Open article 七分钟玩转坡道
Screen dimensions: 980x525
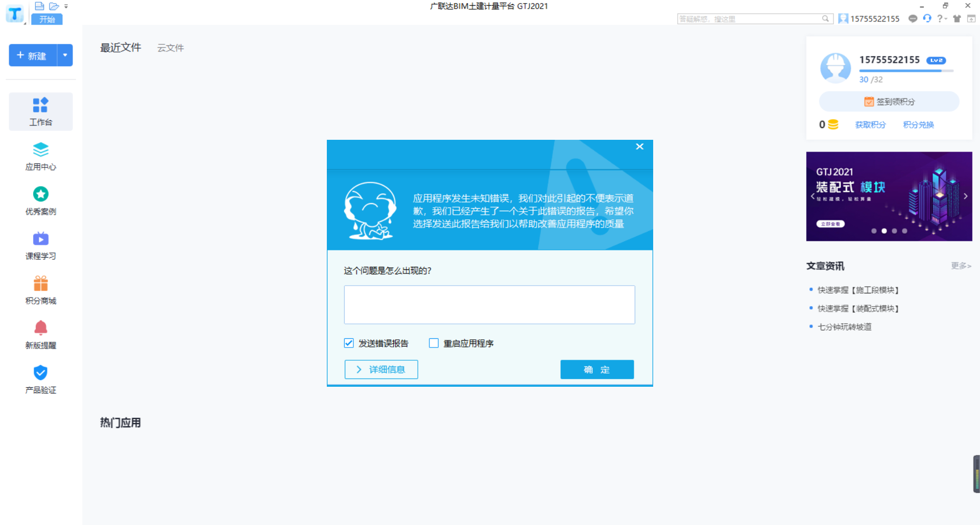coord(844,327)
